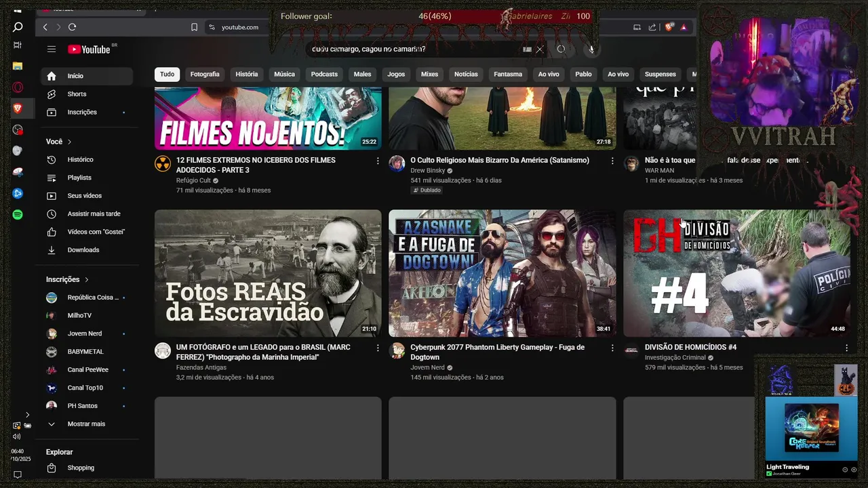The width and height of the screenshot is (868, 488).
Task: Expand the Você section chevron
Action: coord(69,142)
